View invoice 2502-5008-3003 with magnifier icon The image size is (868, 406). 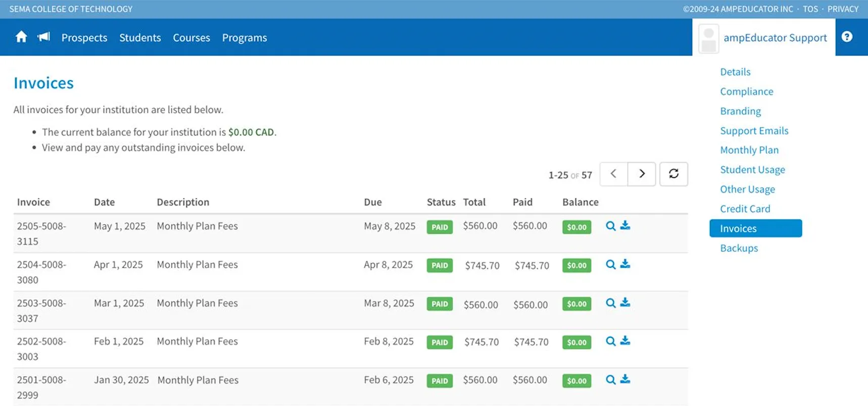point(610,341)
